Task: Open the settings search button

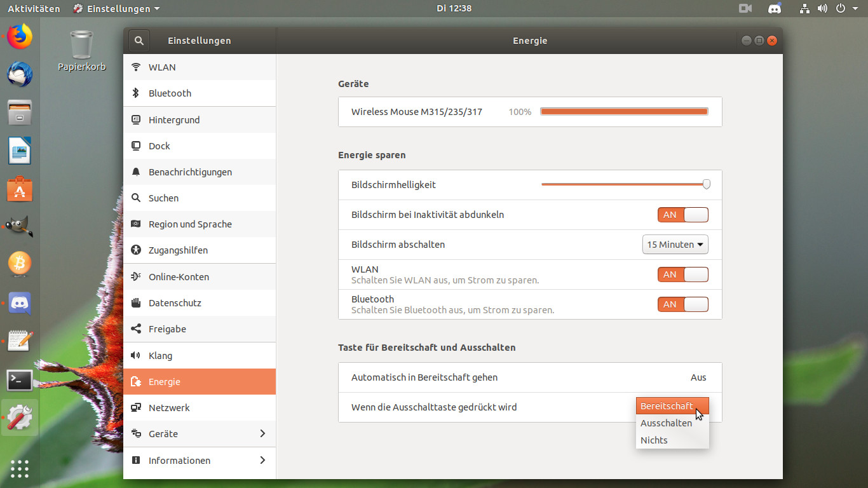Action: [139, 41]
